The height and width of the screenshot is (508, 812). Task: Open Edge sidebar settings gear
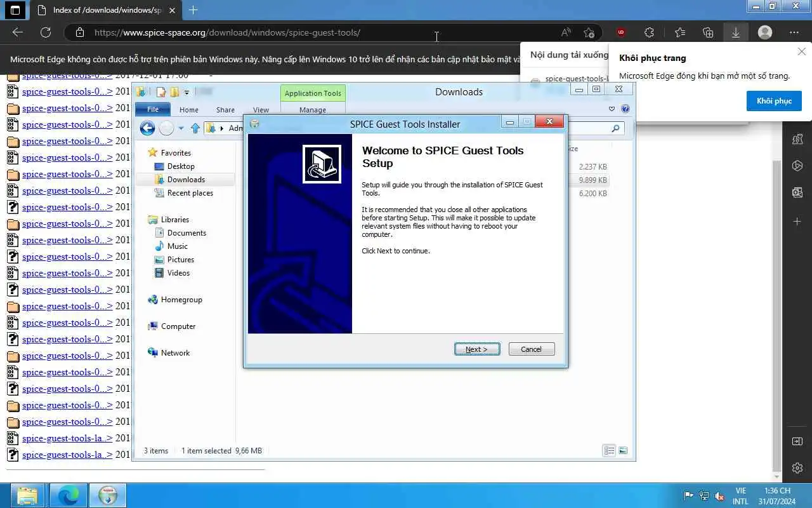797,468
